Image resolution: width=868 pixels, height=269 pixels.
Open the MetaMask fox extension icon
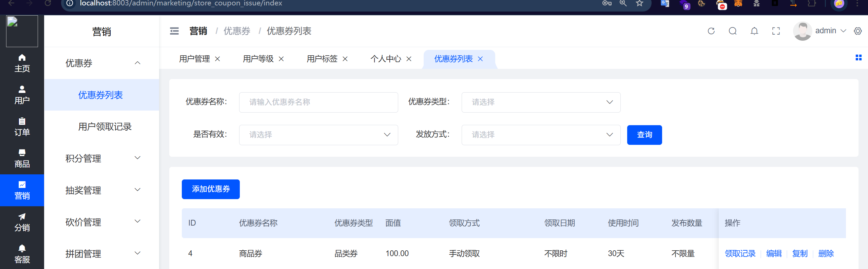tap(738, 3)
